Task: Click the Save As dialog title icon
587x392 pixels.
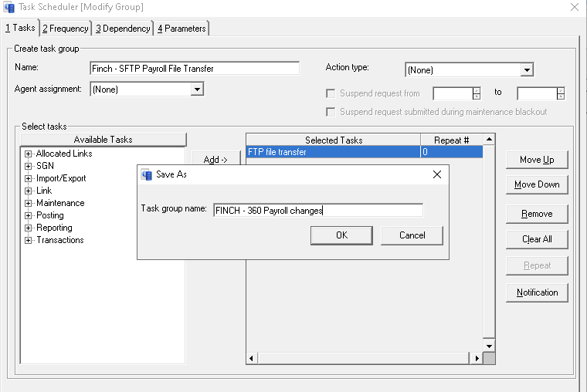Action: [x=147, y=174]
